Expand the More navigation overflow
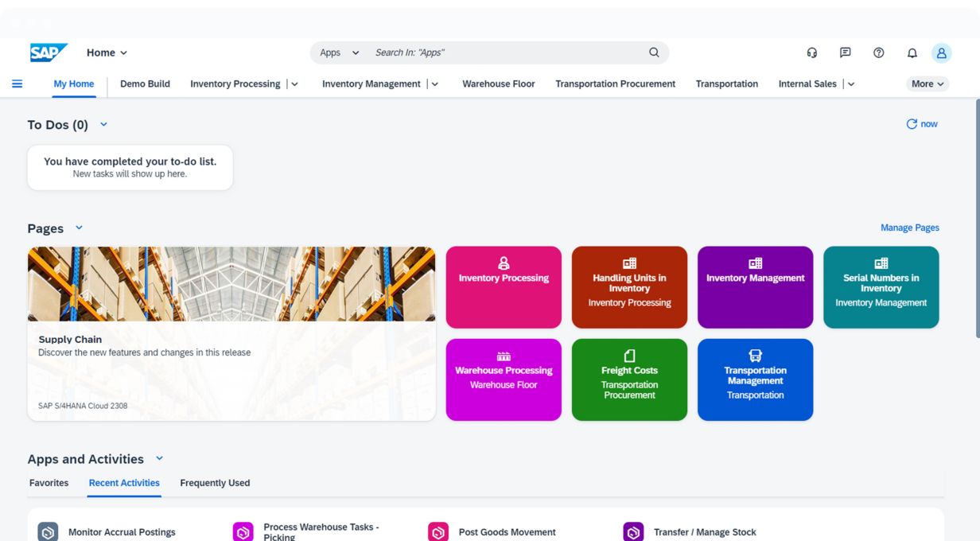980x541 pixels. point(927,84)
